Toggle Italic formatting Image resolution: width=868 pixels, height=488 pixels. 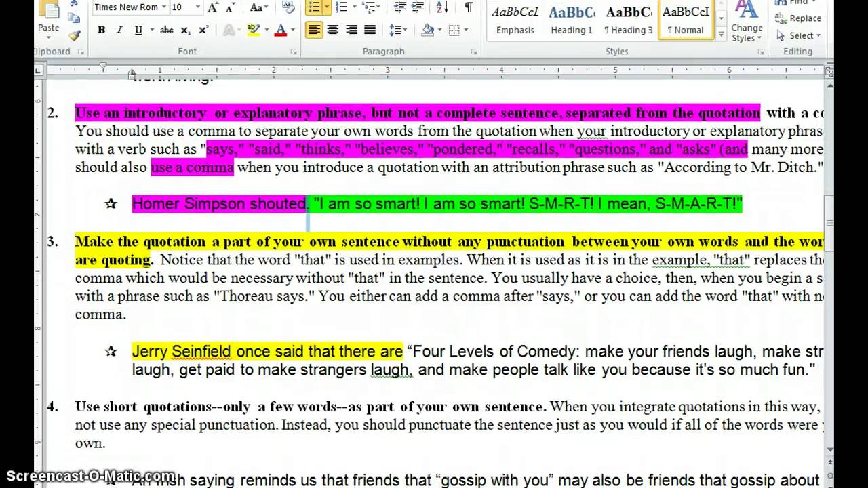(x=119, y=30)
